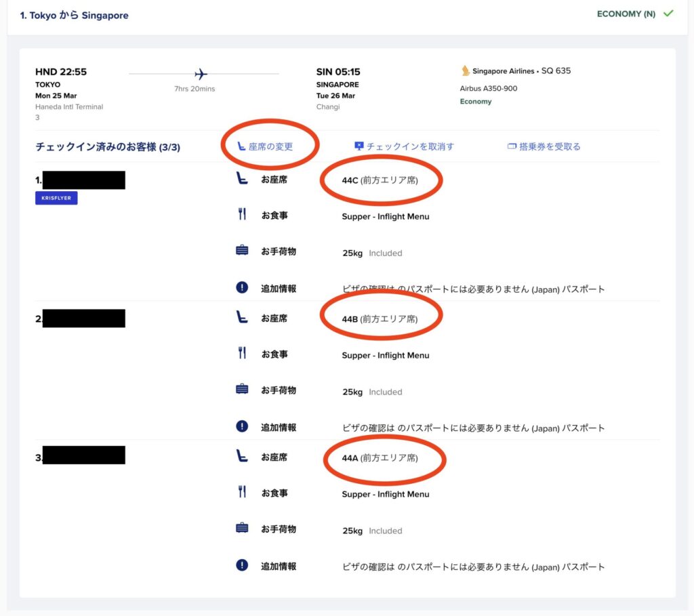Click the seat icon for passenger 1
This screenshot has height=616, width=694.
click(x=242, y=178)
